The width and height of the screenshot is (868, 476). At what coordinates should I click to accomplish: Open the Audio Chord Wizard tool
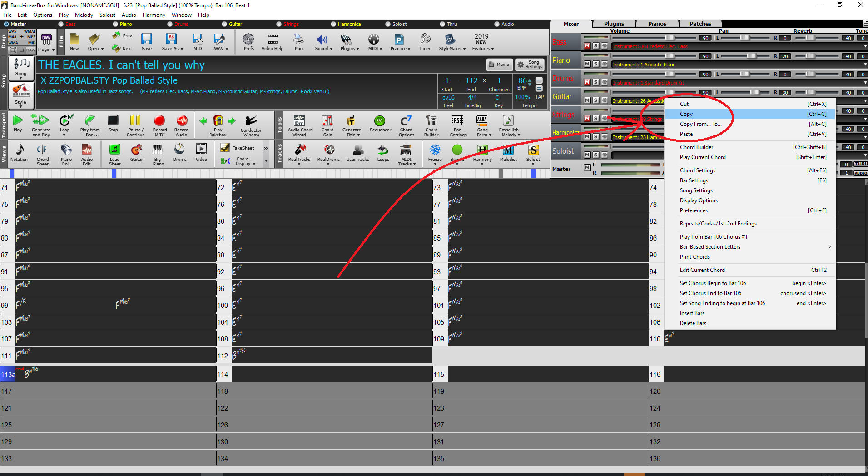pos(300,125)
